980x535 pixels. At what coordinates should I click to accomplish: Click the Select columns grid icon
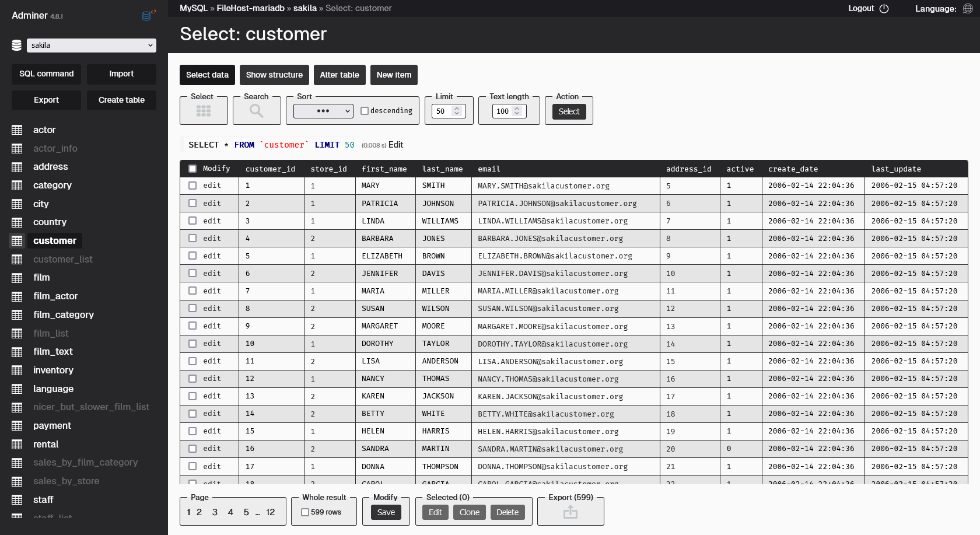(x=203, y=111)
